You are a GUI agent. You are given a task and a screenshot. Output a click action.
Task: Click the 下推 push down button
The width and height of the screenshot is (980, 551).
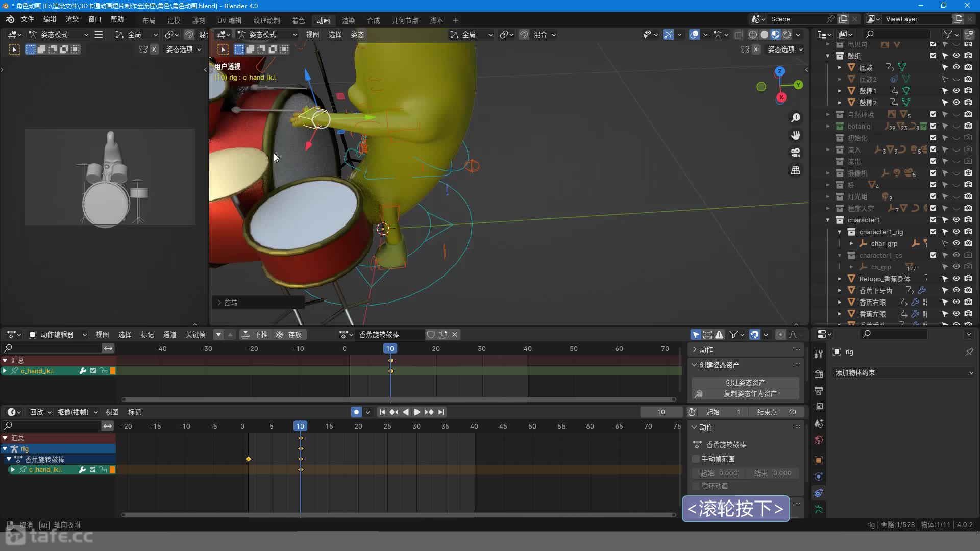coord(255,335)
